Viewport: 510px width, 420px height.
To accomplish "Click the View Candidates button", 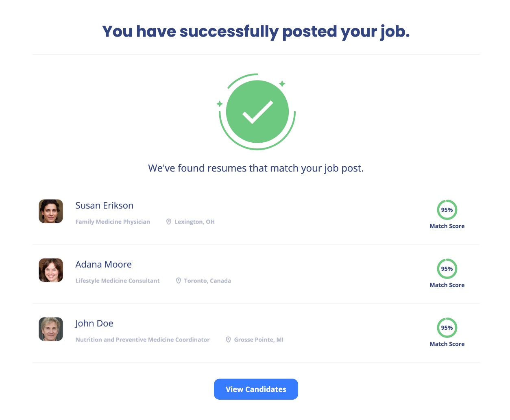I will pyautogui.click(x=256, y=389).
